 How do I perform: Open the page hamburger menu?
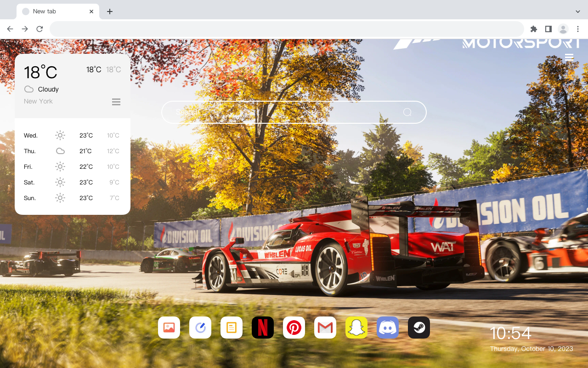click(x=569, y=57)
